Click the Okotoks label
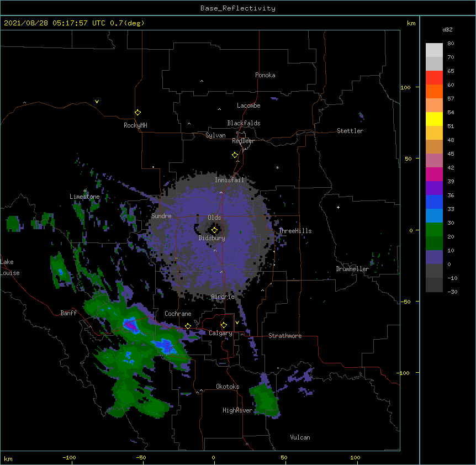Screen dimensions: 476x465 pos(228,387)
